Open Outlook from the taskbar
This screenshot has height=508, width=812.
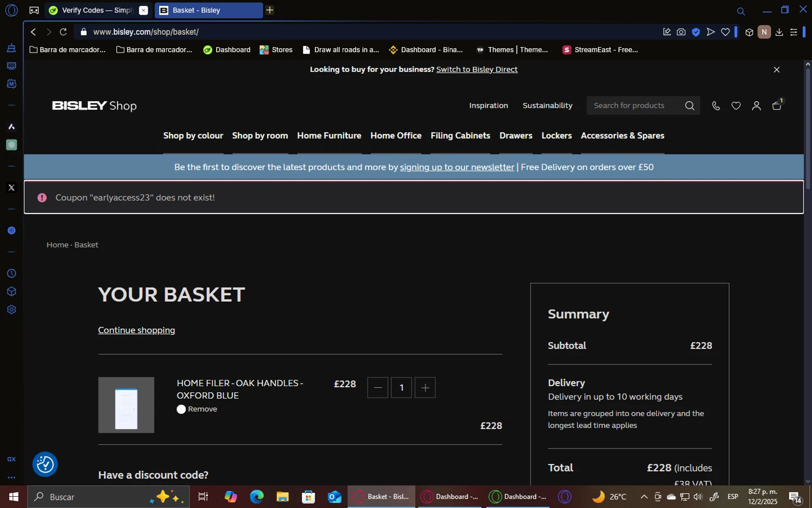click(x=335, y=497)
